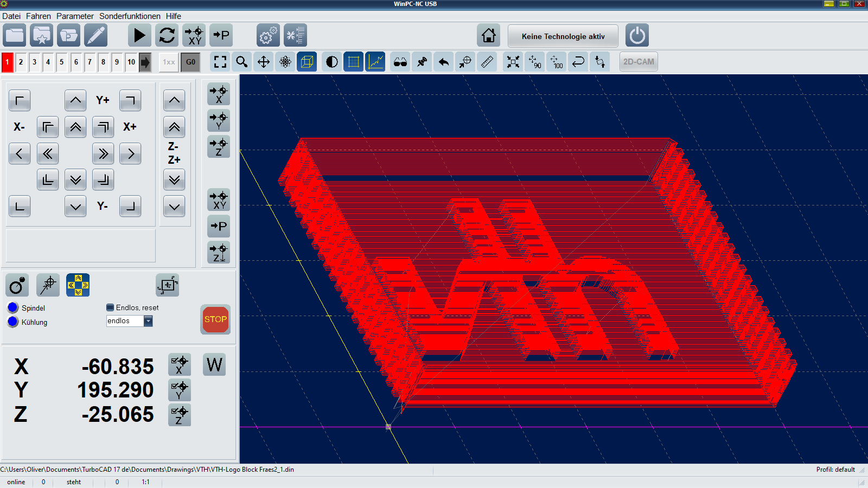Screen dimensions: 868x488
Task: Click the 2D-CAM button
Action: [639, 62]
